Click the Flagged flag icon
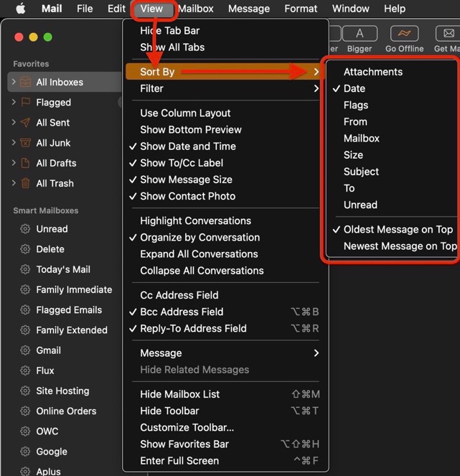This screenshot has height=476, width=460. (25, 102)
